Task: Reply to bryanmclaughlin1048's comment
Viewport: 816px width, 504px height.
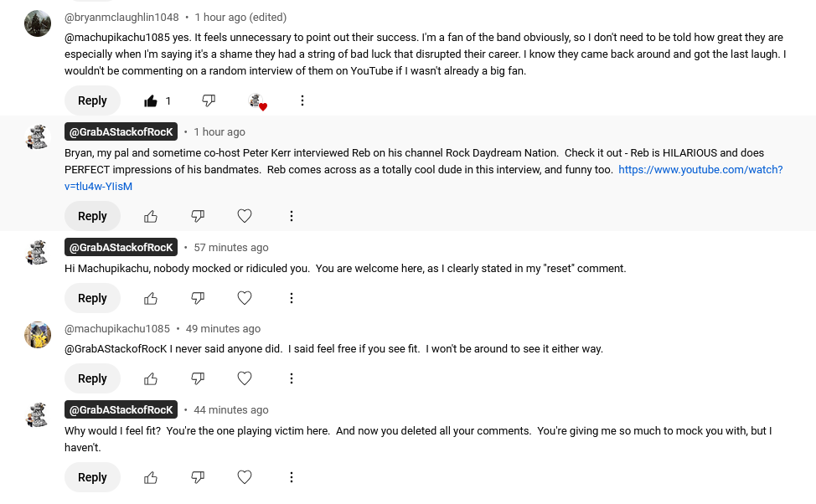Action: 92,100
